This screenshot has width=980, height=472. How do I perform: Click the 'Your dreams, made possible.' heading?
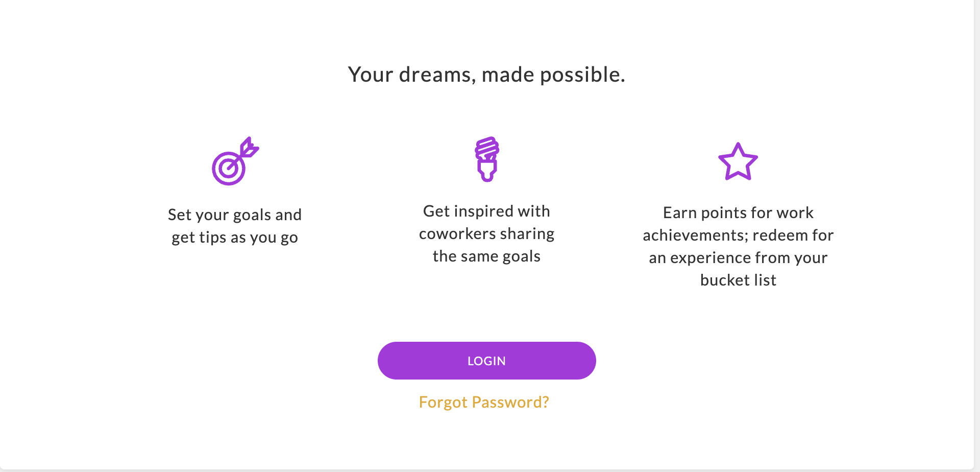point(486,75)
